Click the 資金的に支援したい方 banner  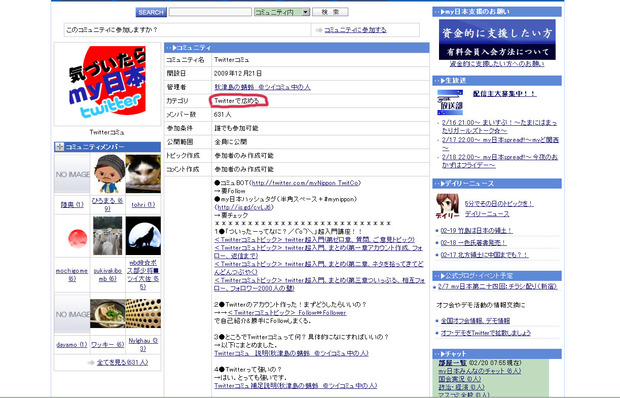click(x=497, y=40)
